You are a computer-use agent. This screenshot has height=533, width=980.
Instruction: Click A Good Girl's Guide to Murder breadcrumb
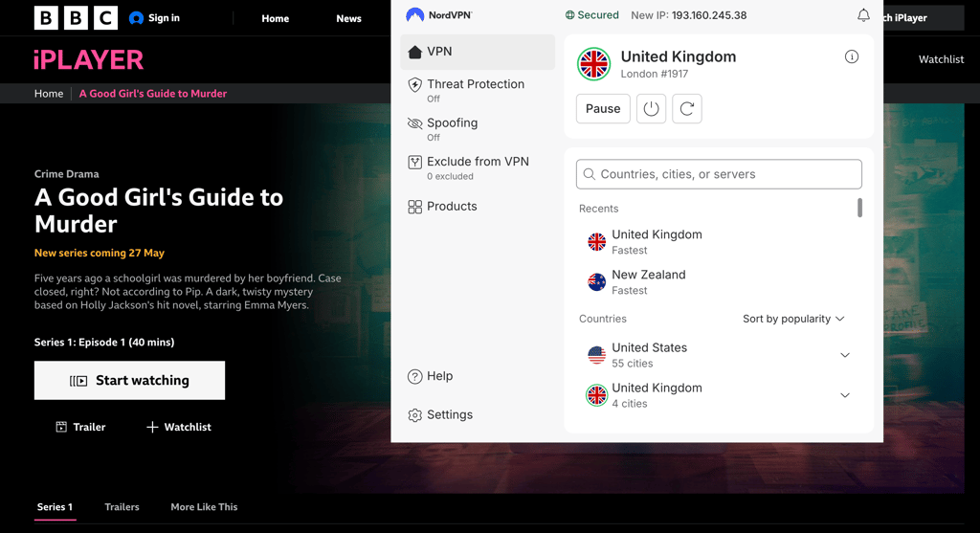(152, 94)
